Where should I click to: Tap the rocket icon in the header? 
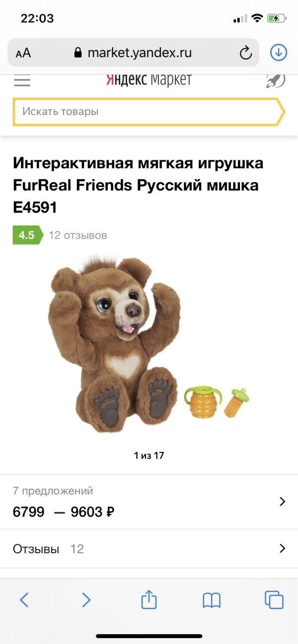(276, 80)
